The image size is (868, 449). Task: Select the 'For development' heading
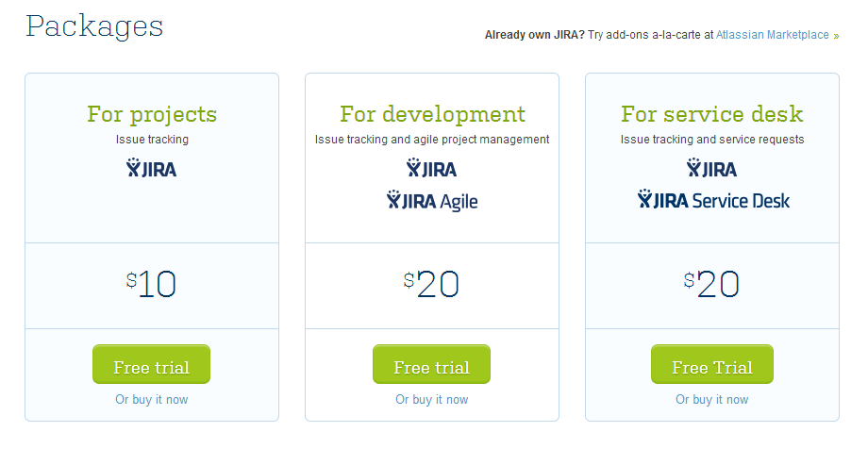coord(432,114)
